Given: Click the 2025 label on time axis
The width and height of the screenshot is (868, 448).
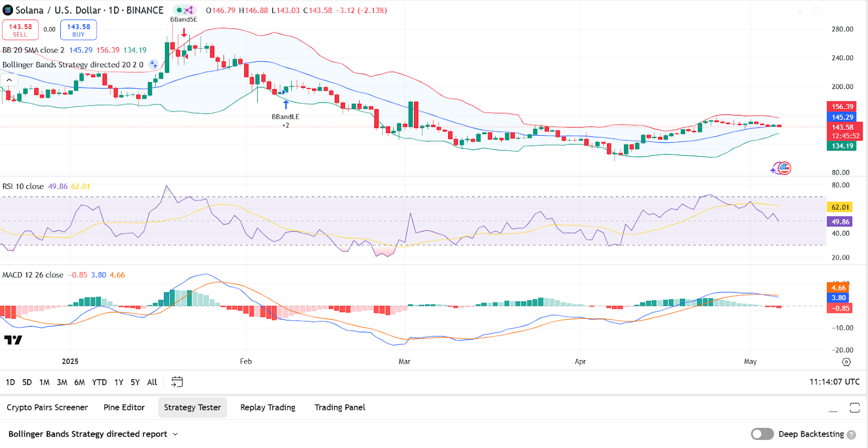Looking at the screenshot, I should coord(70,362).
